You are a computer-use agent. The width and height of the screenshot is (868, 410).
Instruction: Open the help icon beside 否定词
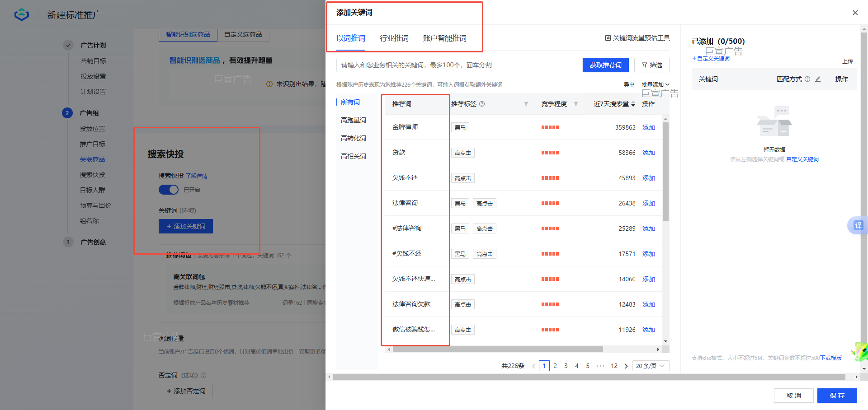point(203,375)
